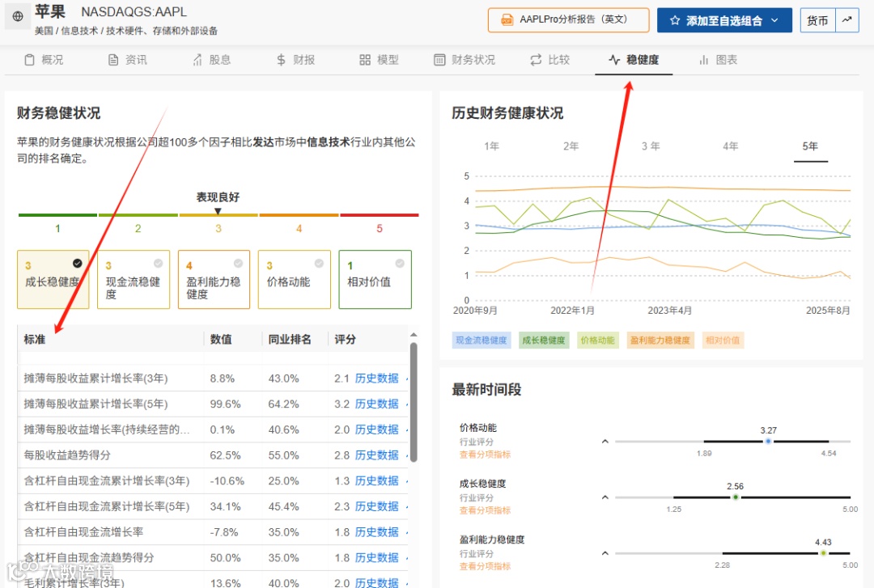Image resolution: width=874 pixels, height=588 pixels.
Task: Click the metrics table vertical scrollbar
Action: click(414, 401)
